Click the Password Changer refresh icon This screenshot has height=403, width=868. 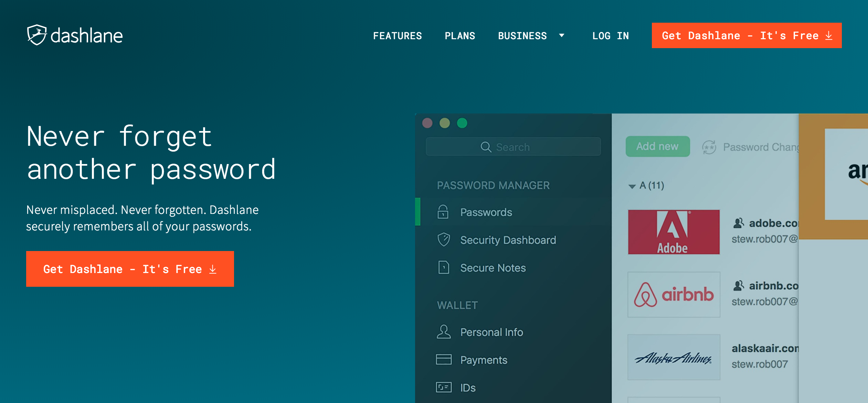pos(709,147)
